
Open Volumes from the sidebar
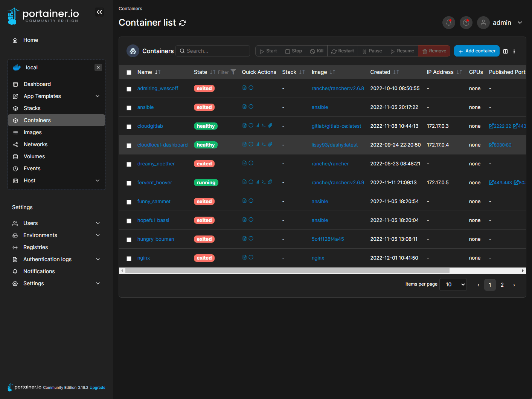pos(34,156)
